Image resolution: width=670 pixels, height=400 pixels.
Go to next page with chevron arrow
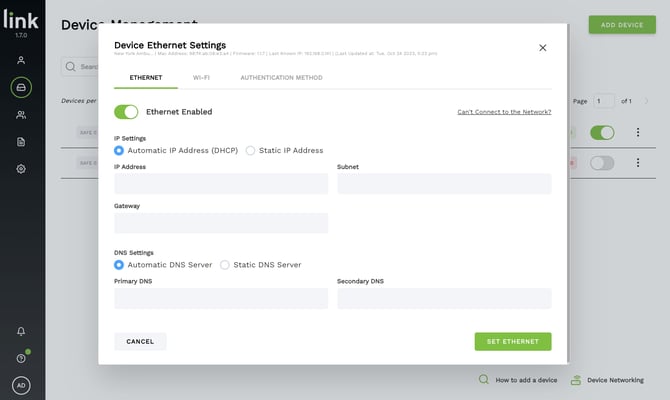click(x=646, y=101)
